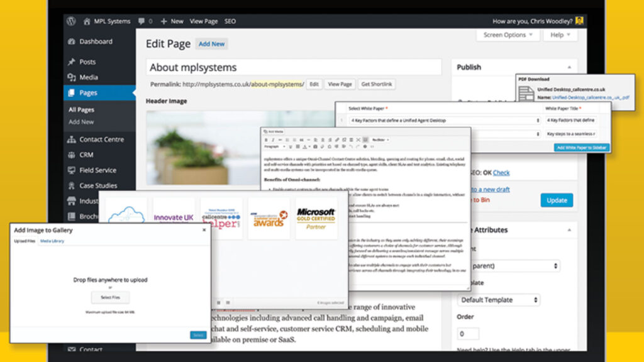Open the New menu in the admin bar
Screen dimensions: 644x362
pyautogui.click(x=171, y=21)
